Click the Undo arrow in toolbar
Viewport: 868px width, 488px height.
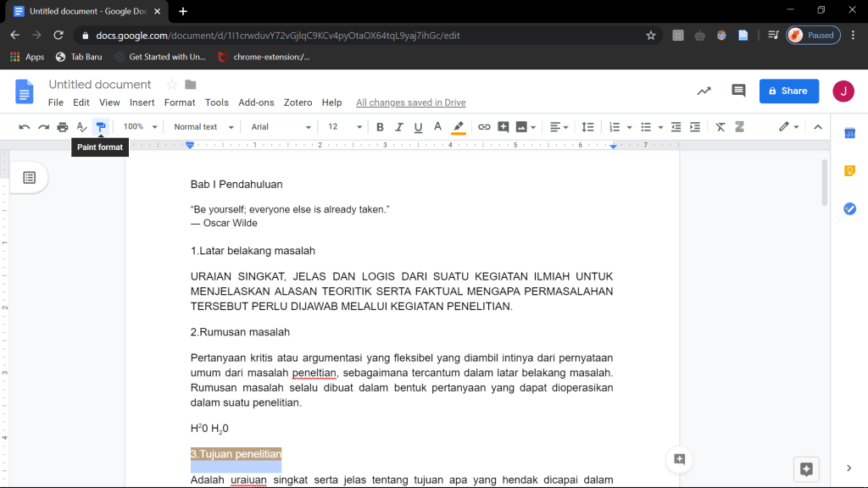click(24, 127)
